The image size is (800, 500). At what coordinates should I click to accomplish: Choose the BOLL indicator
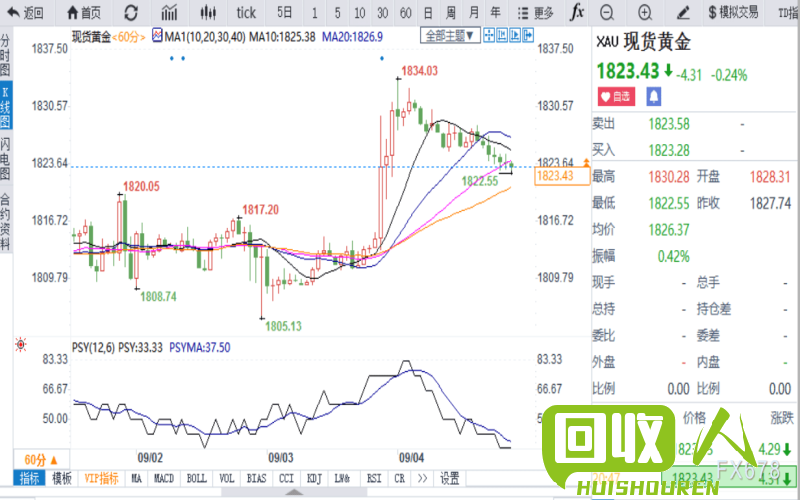click(x=196, y=479)
